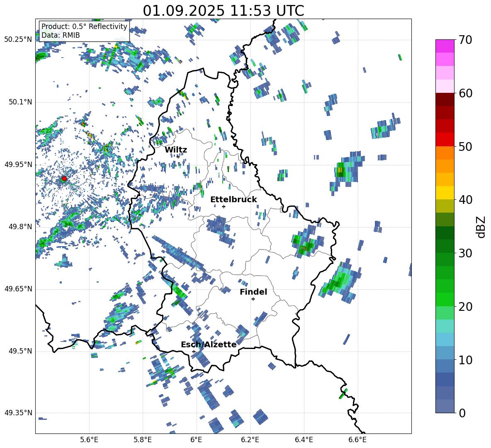This screenshot has width=491, height=448.
Task: Click the cross marker below Findel
Action: point(253,299)
